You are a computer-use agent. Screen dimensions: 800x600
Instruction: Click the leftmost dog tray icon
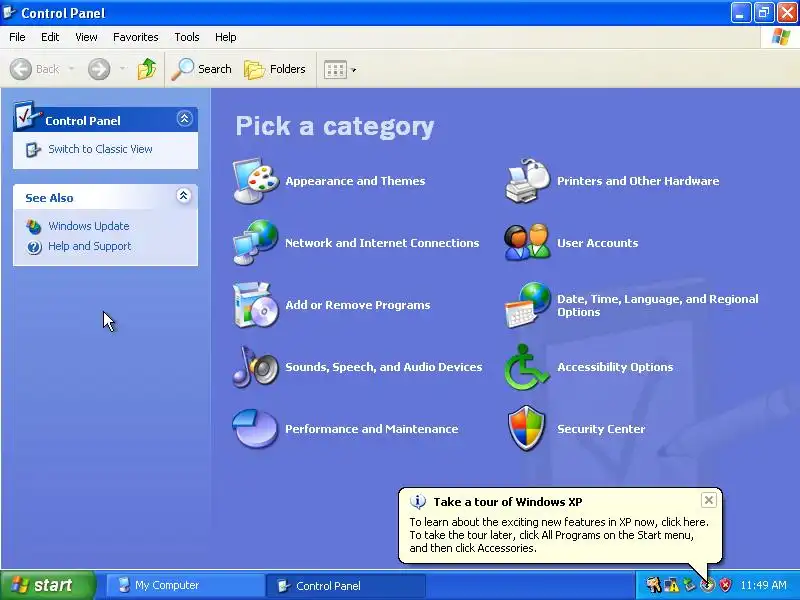pos(654,585)
